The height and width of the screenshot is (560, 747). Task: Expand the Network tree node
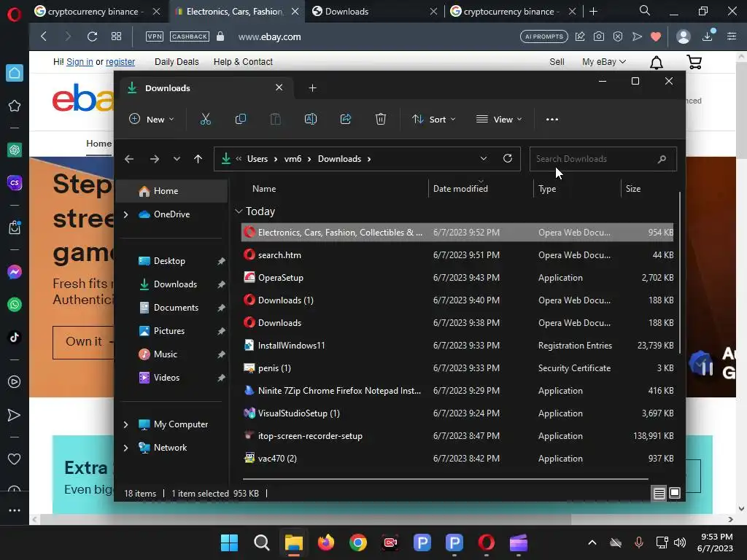tap(125, 448)
